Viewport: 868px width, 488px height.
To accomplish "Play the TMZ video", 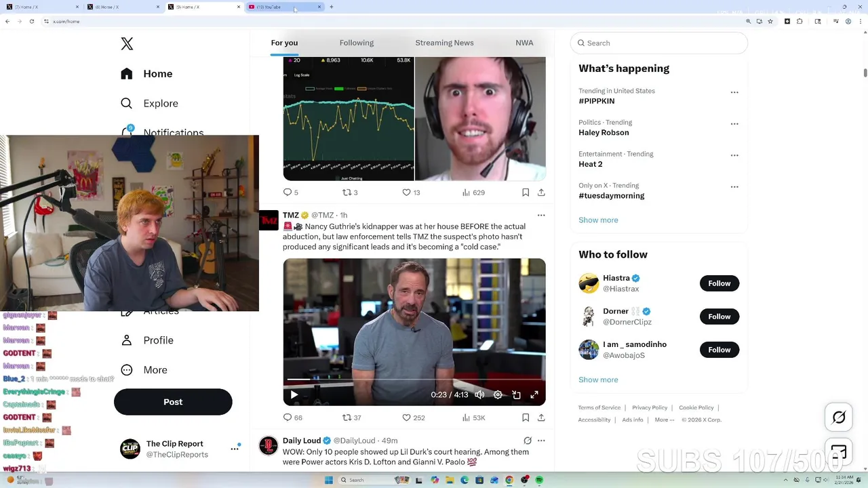I will pyautogui.click(x=294, y=394).
